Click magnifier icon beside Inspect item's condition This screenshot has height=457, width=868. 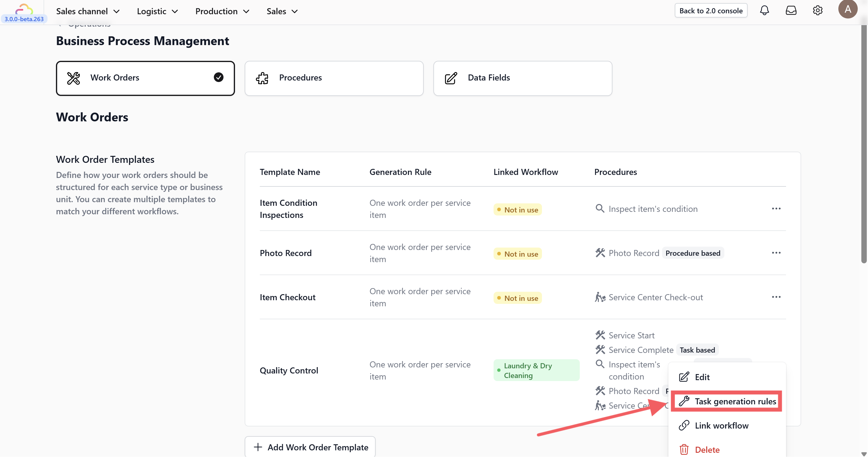pos(600,209)
